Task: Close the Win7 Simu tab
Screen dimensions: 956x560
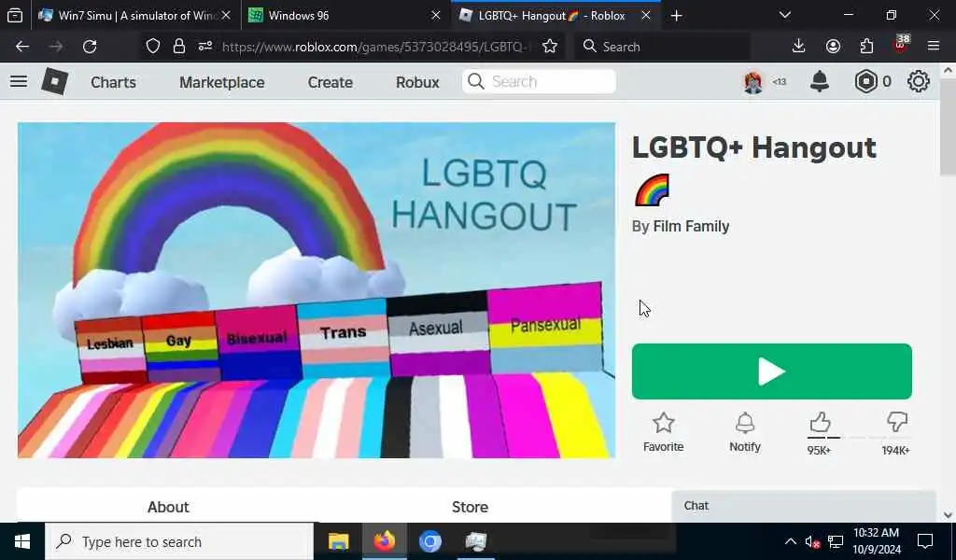Action: (226, 15)
